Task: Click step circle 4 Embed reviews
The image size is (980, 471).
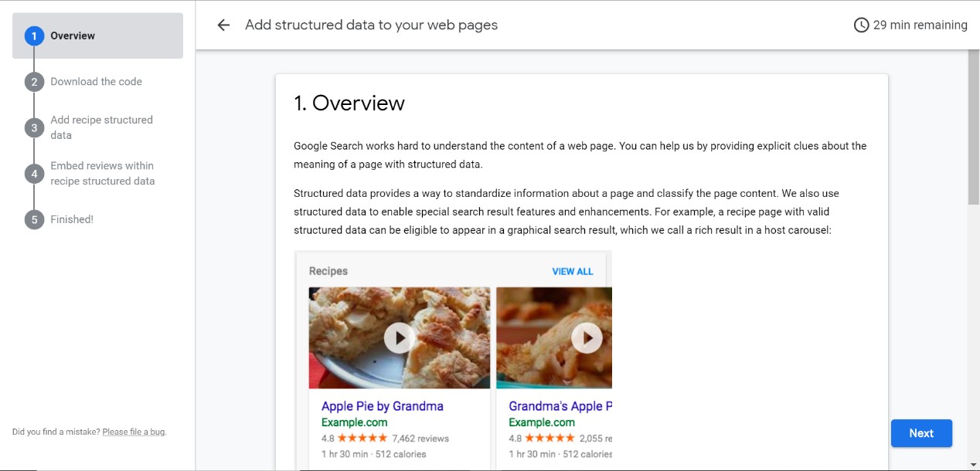Action: coord(33,173)
